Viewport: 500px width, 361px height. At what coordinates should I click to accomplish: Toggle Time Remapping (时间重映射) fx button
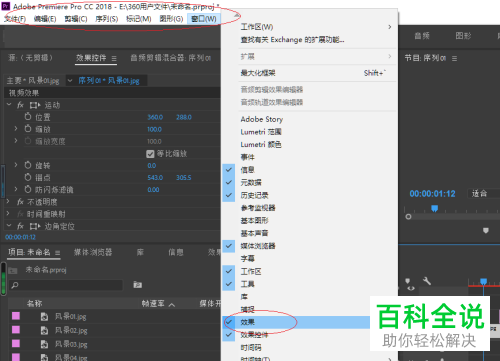point(20,214)
